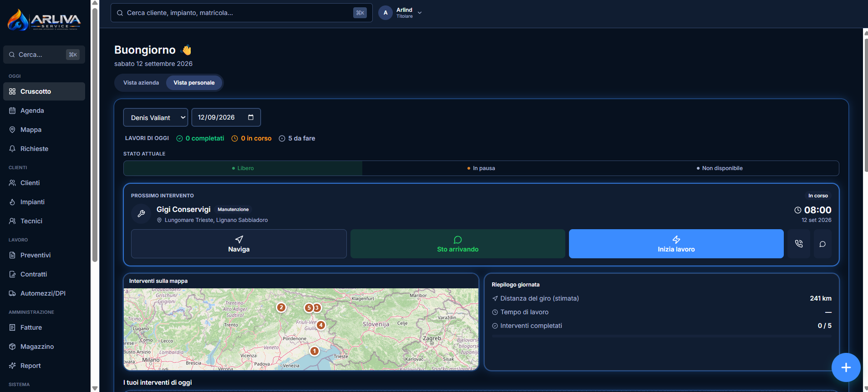Click the chat bubble icon button
The image size is (868, 392).
coord(822,244)
